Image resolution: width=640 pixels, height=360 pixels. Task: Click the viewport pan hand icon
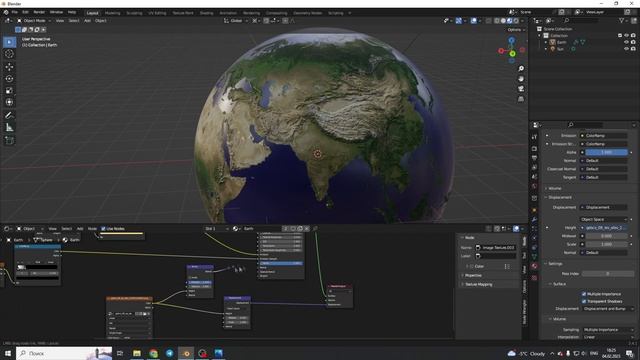click(521, 79)
